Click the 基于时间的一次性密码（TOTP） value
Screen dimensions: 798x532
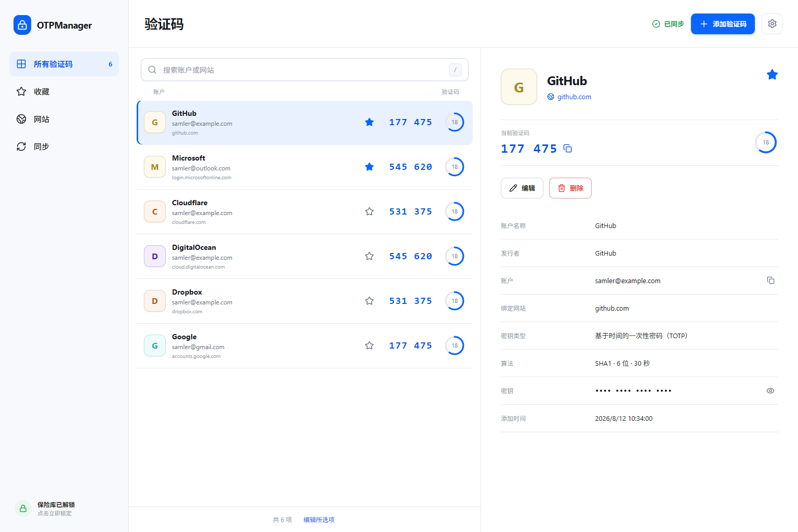(642, 336)
